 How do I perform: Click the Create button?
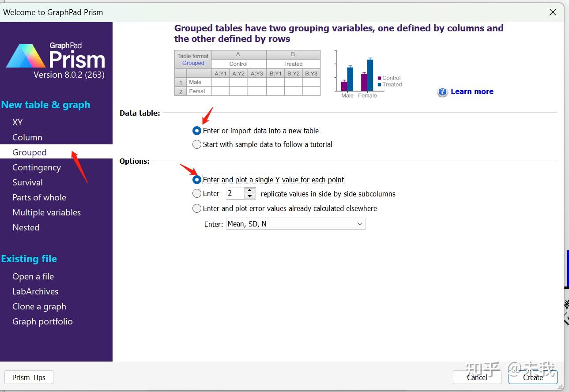[533, 377]
